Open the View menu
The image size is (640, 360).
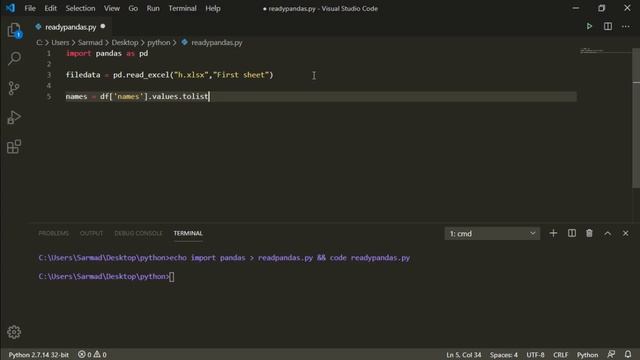[x=111, y=8]
